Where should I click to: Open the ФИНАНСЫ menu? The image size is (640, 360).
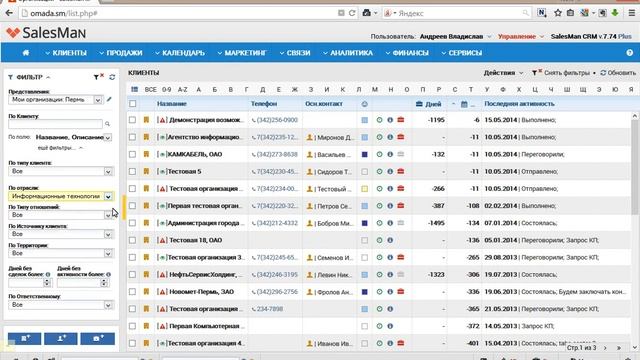[x=407, y=53]
